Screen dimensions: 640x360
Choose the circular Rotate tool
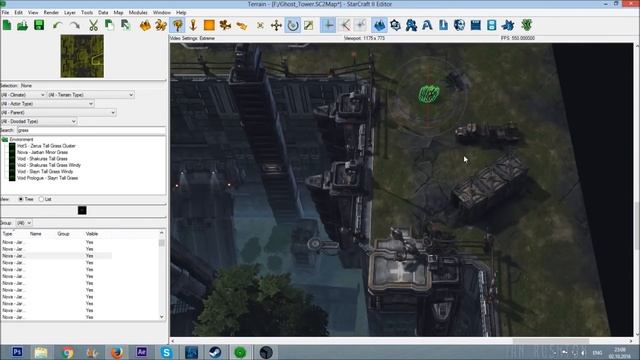click(x=292, y=25)
